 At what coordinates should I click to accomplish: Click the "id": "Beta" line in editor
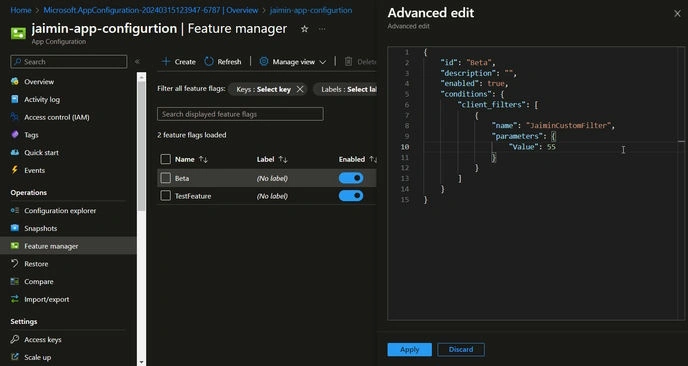point(467,62)
